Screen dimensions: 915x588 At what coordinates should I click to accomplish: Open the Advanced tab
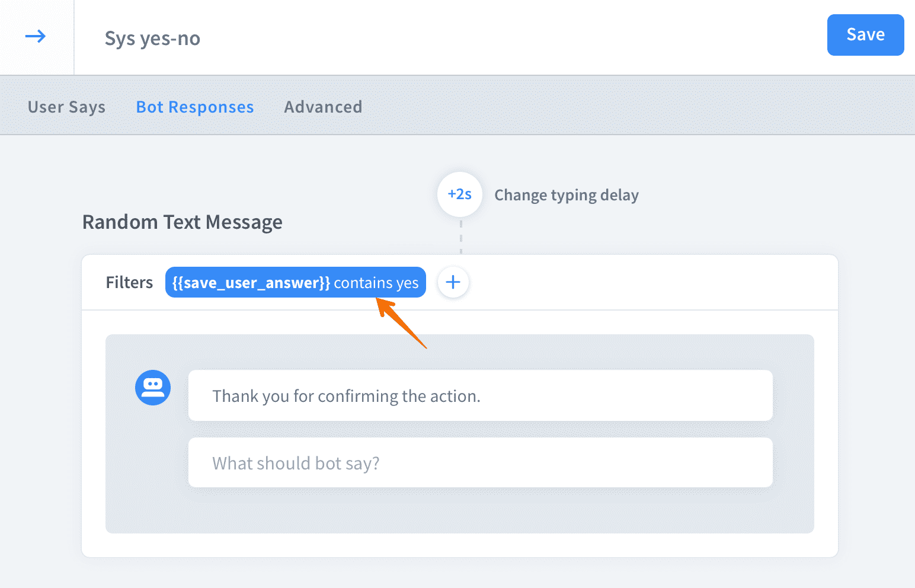(323, 107)
